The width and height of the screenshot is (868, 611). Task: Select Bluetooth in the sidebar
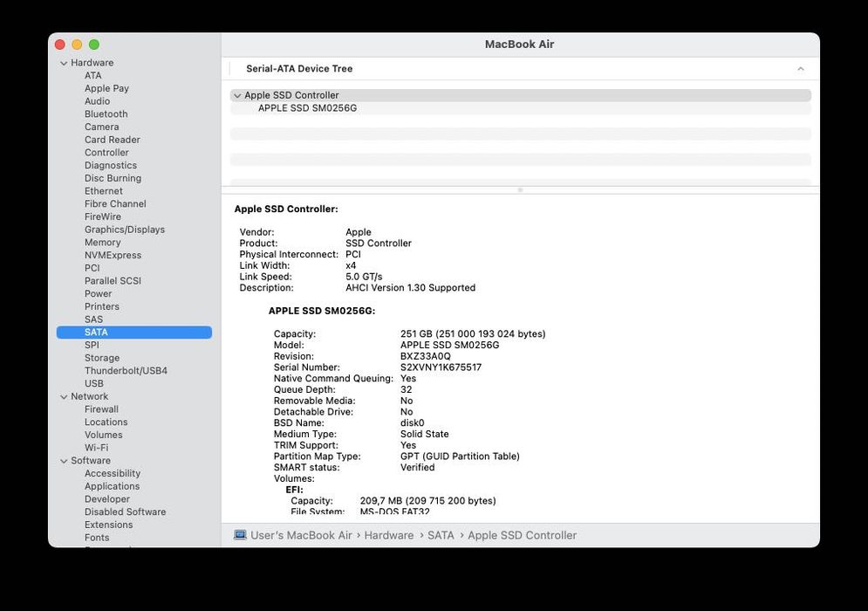pyautogui.click(x=106, y=113)
